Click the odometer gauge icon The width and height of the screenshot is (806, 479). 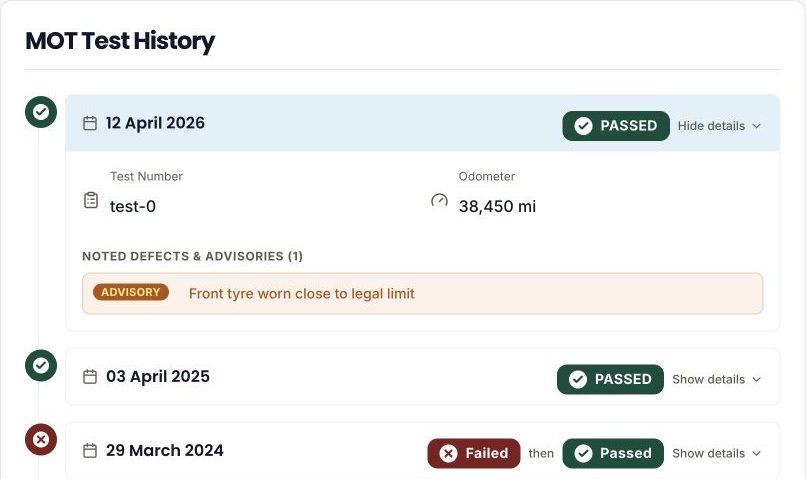click(439, 200)
